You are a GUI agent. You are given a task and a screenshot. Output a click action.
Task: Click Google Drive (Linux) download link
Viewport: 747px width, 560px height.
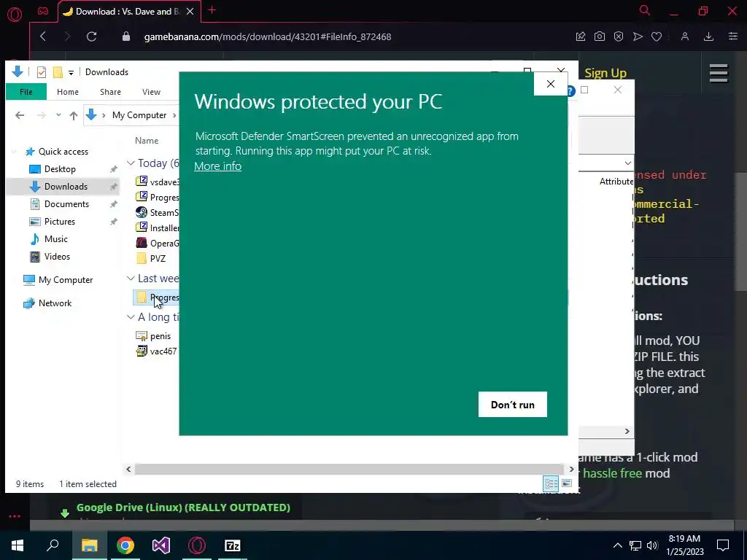click(183, 507)
